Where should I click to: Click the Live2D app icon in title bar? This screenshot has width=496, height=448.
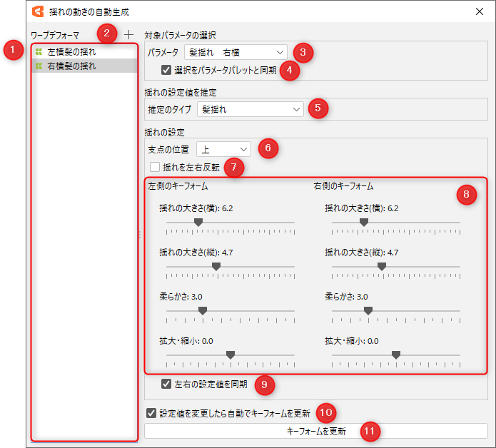(37, 11)
